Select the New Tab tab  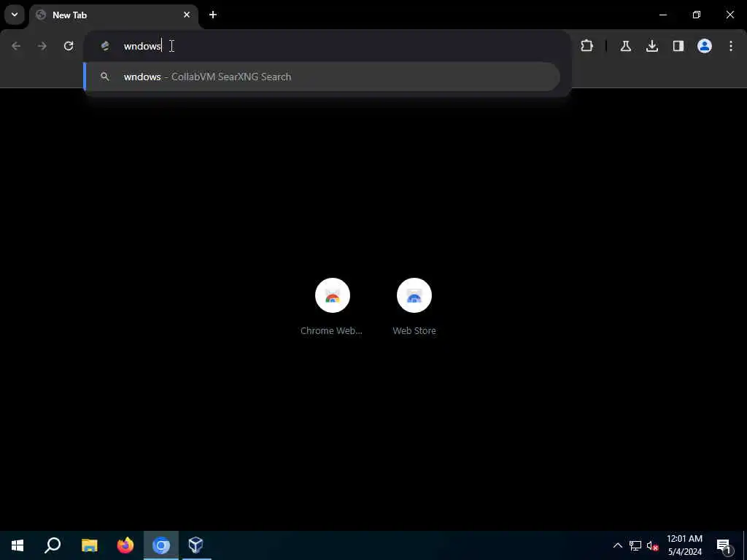pyautogui.click(x=113, y=15)
